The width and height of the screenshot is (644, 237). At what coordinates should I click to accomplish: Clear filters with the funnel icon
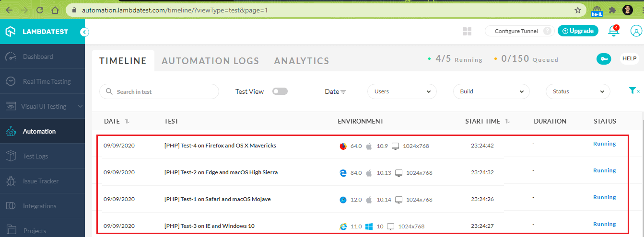[x=633, y=91]
